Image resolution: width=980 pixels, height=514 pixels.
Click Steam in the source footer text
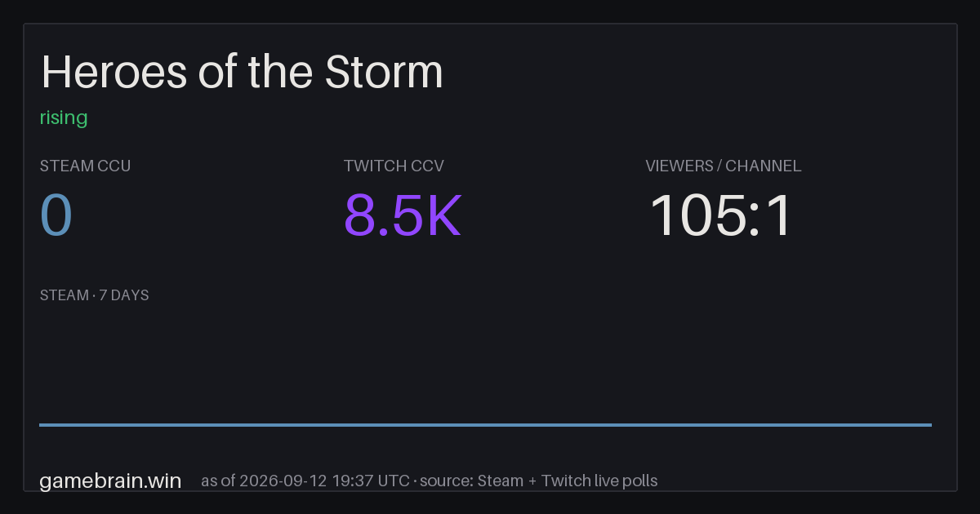pyautogui.click(x=501, y=481)
